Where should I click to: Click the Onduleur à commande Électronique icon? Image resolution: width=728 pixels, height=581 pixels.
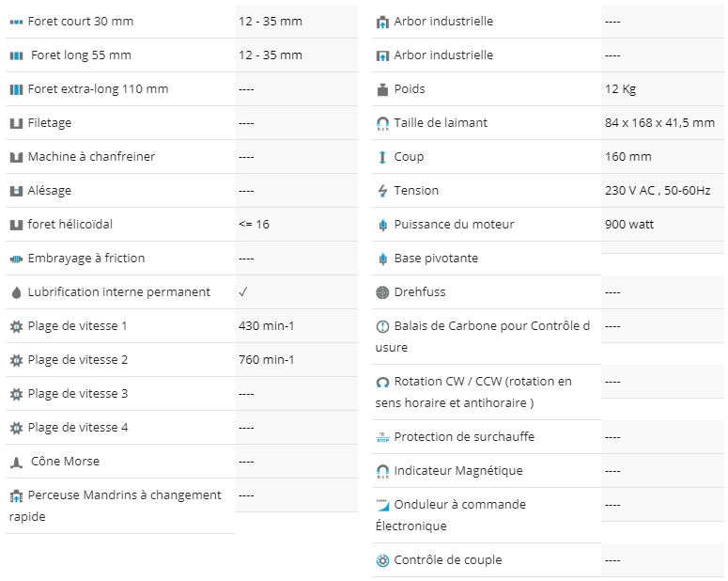[x=382, y=505]
